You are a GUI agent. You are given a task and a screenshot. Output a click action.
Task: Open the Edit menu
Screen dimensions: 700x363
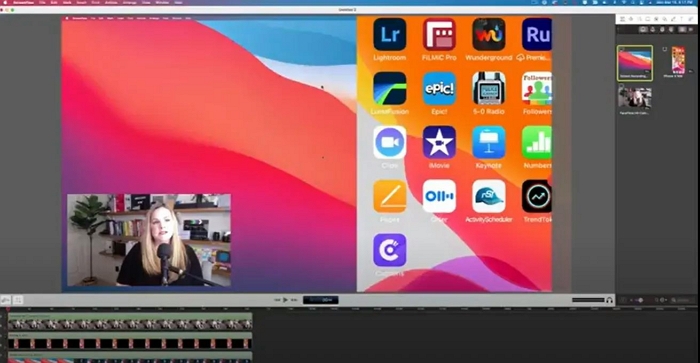coord(54,3)
